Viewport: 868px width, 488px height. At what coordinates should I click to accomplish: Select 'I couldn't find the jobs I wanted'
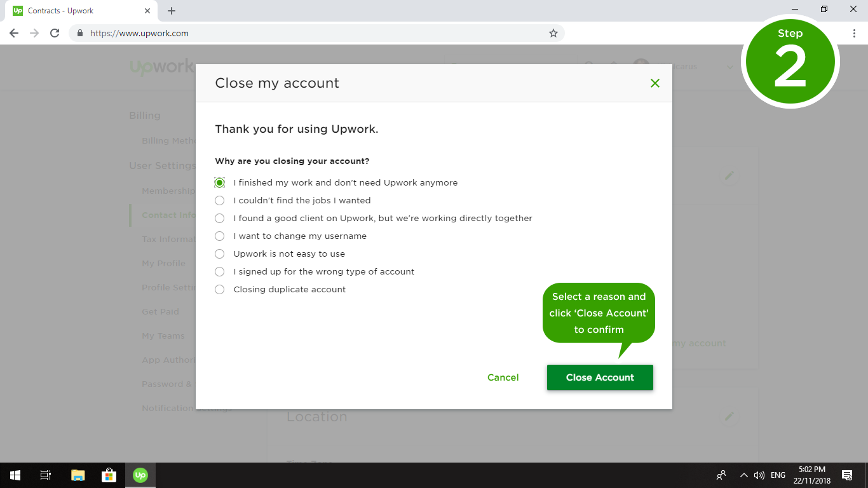(x=220, y=201)
